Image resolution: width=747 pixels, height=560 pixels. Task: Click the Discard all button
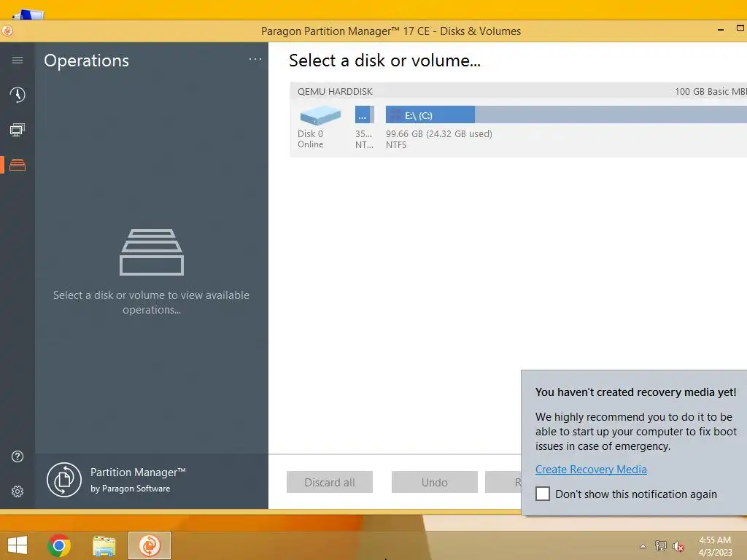(x=330, y=483)
